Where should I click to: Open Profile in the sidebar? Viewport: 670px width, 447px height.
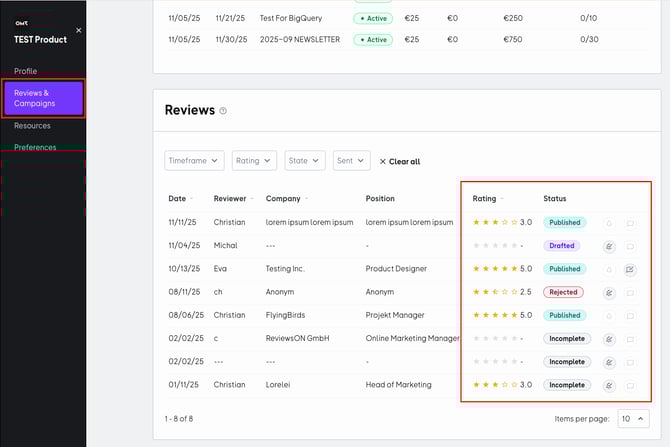coord(26,71)
